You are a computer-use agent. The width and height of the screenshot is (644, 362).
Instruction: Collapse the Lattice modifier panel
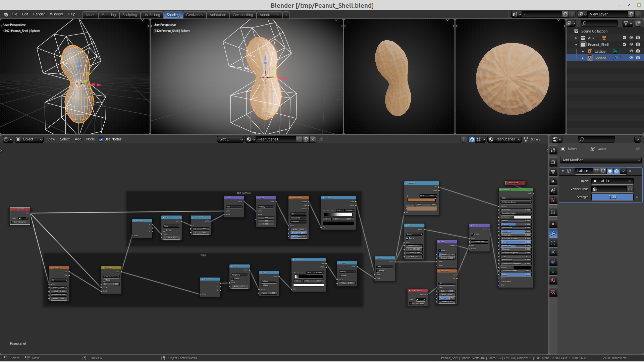[562, 171]
